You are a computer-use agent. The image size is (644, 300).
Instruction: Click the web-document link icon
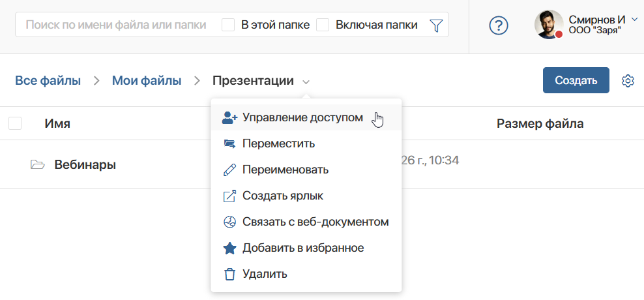click(229, 222)
